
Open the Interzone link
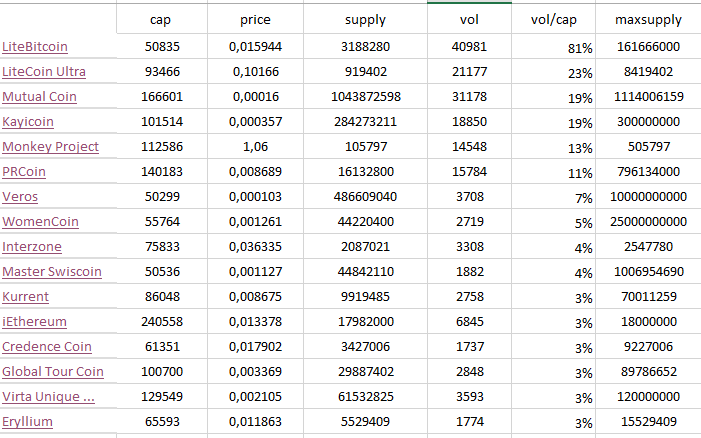coord(32,247)
